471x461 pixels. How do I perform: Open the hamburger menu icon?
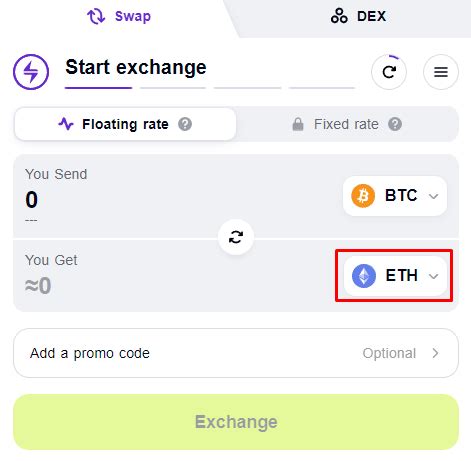(x=441, y=72)
